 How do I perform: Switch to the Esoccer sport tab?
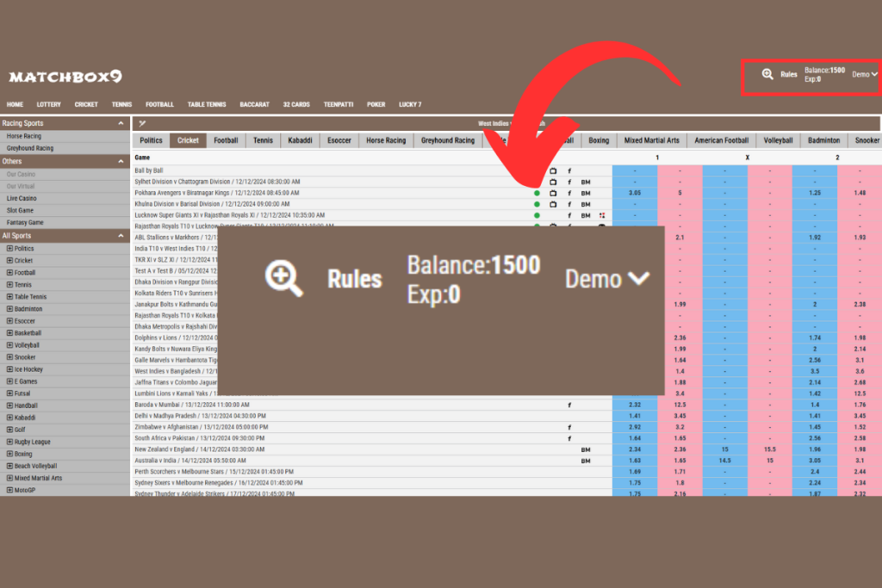pyautogui.click(x=339, y=140)
